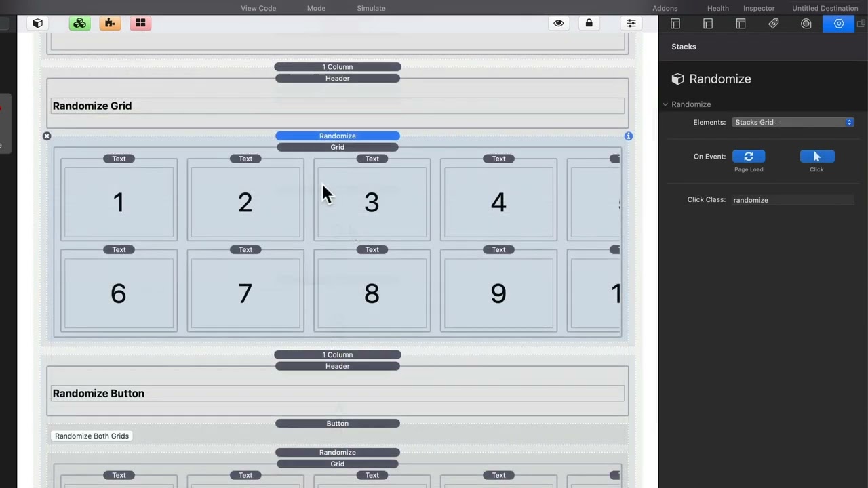868x488 pixels.
Task: Toggle the eye preview icon in toolbar
Action: pyautogui.click(x=559, y=23)
